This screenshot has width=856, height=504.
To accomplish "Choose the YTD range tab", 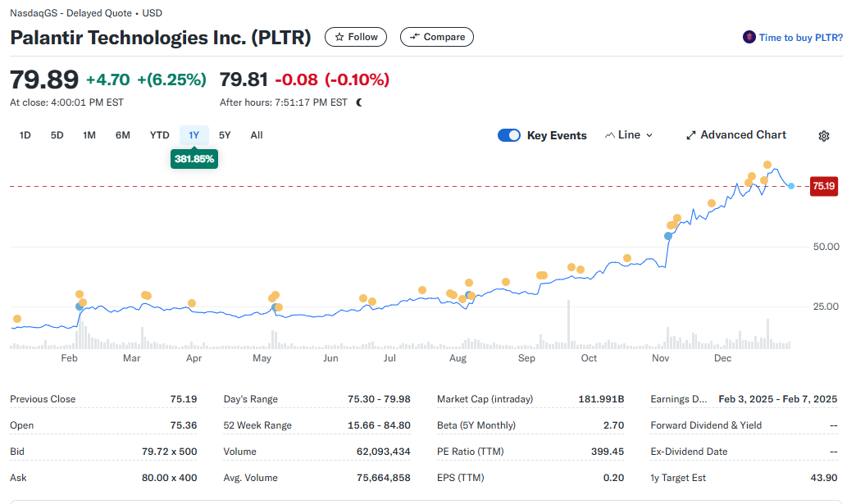I will tap(159, 135).
